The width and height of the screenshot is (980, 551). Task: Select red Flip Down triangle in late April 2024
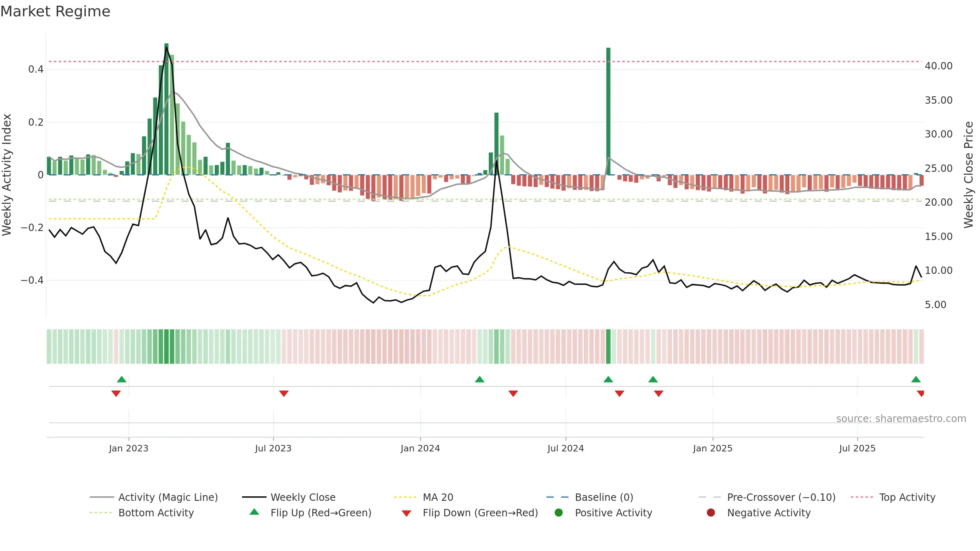tap(513, 393)
